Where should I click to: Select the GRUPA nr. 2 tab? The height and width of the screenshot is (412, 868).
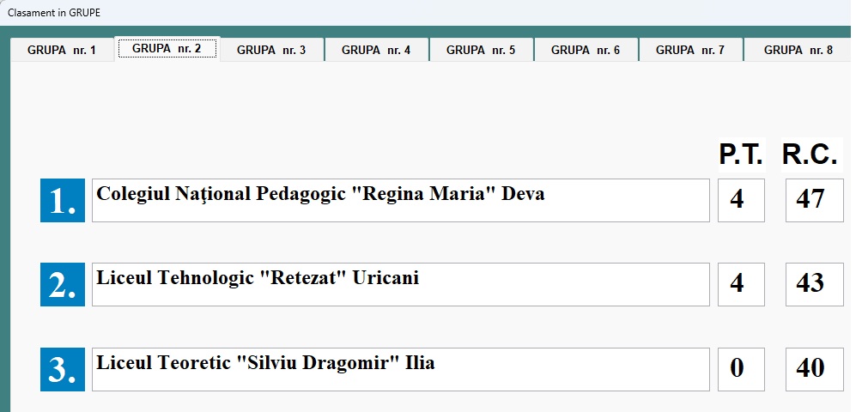(x=167, y=48)
